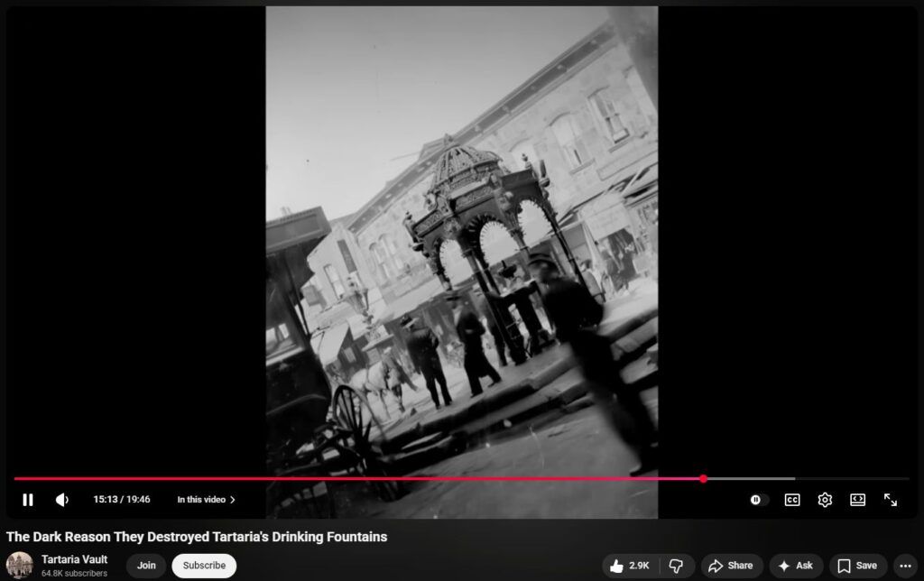The width and height of the screenshot is (924, 581).
Task: Expand the In this video chapters
Action: pos(206,500)
